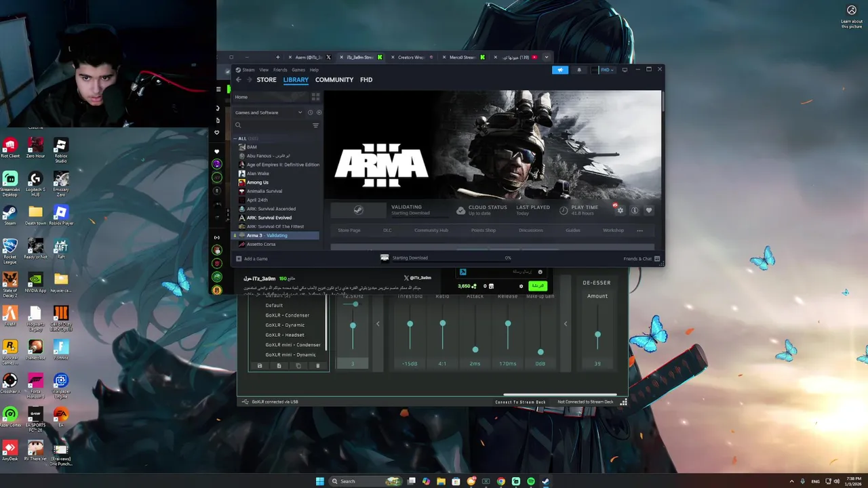
Task: Toggle Steam recent games clock filter
Action: [310, 113]
